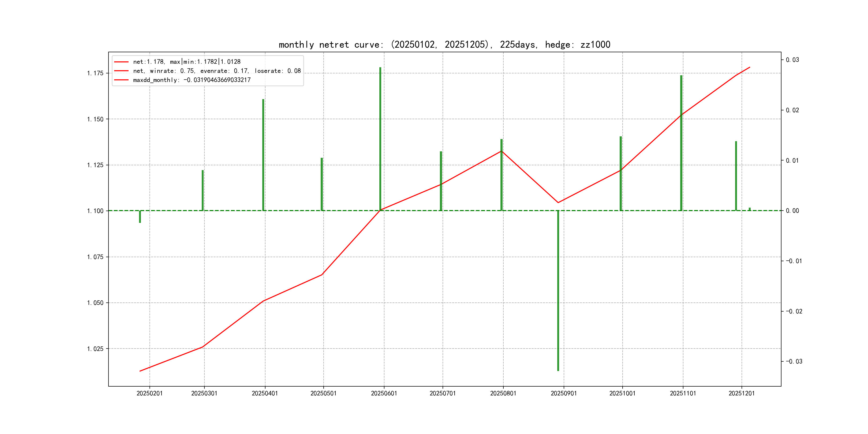
Task: Click the small negative green bar near 20250201
Action: coord(140,217)
